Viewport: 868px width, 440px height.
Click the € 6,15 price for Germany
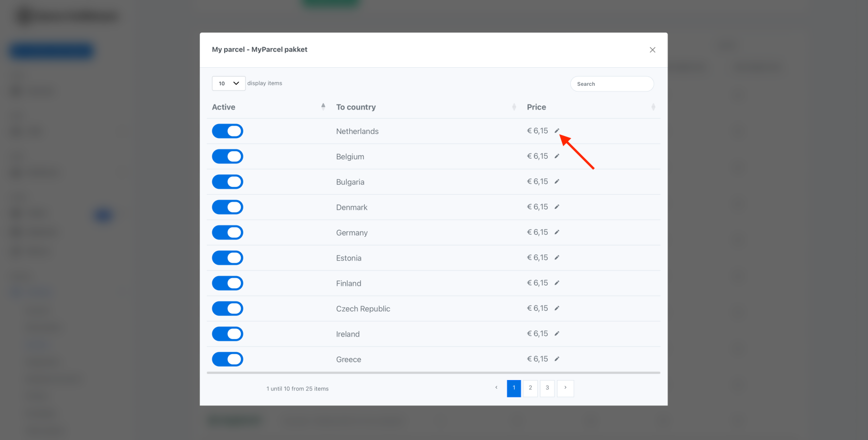pos(537,232)
